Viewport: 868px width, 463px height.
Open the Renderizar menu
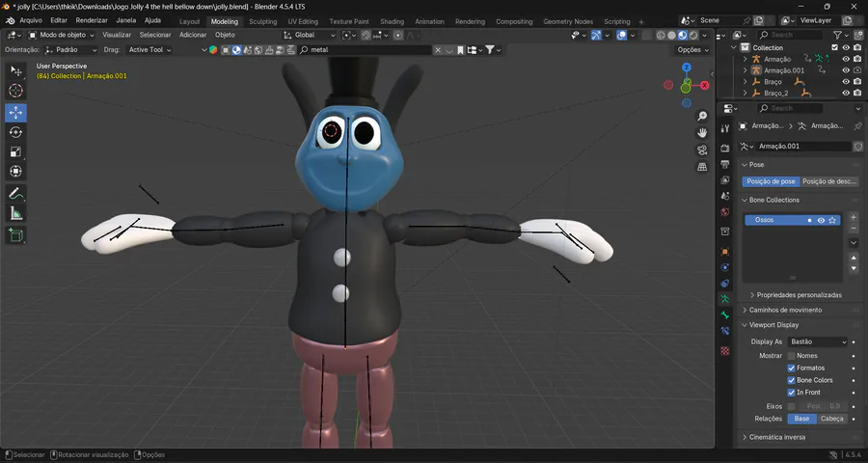coord(92,20)
